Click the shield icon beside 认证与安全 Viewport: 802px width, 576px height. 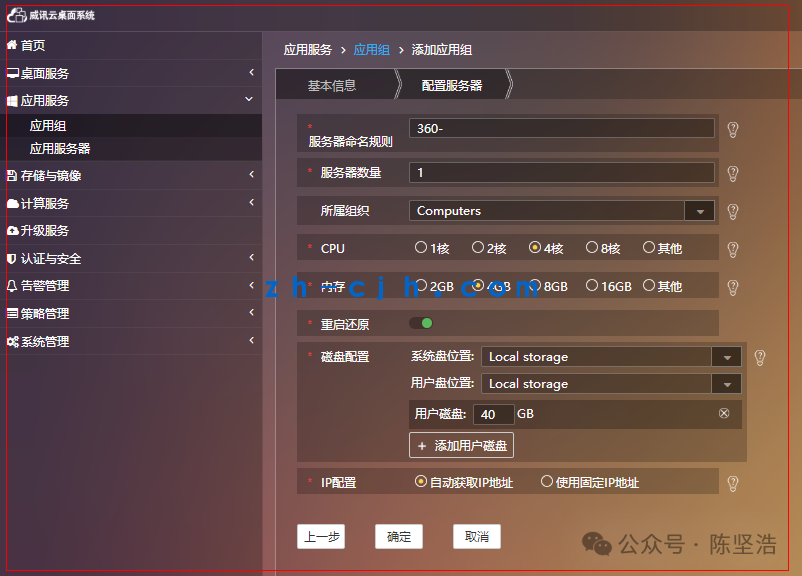[x=12, y=259]
